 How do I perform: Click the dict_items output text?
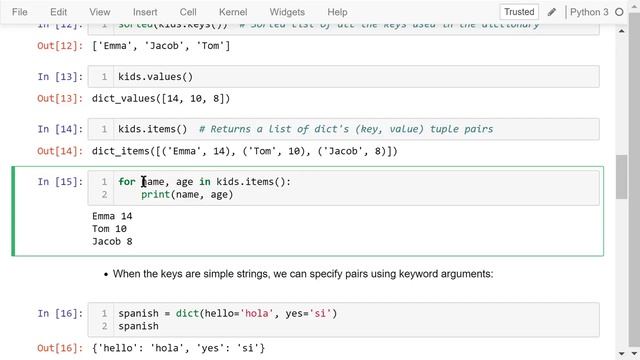point(244,151)
